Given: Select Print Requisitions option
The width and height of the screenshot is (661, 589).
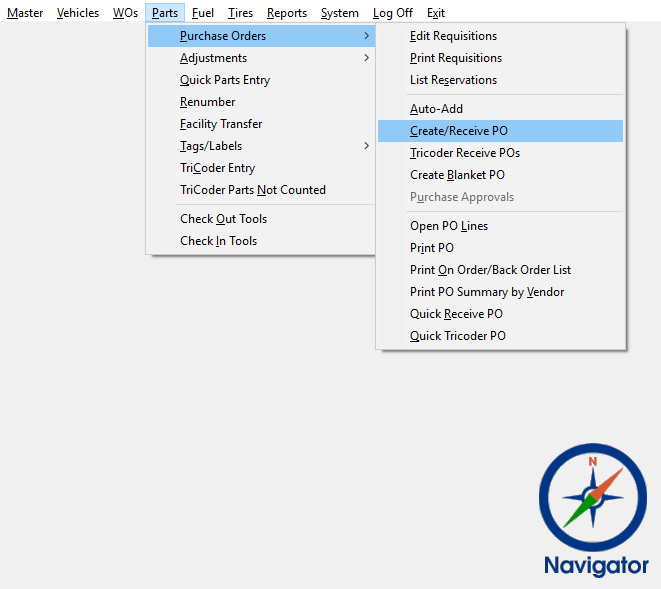Looking at the screenshot, I should coord(456,58).
